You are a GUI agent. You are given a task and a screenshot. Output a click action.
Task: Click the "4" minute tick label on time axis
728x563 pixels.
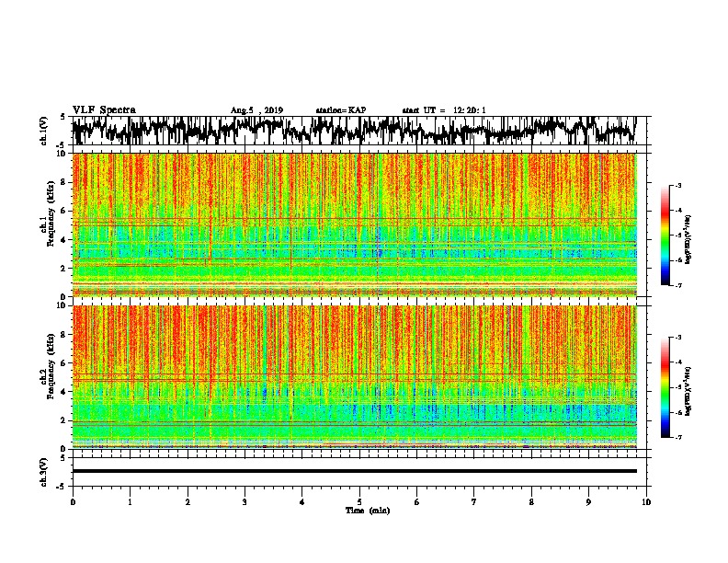click(x=302, y=502)
